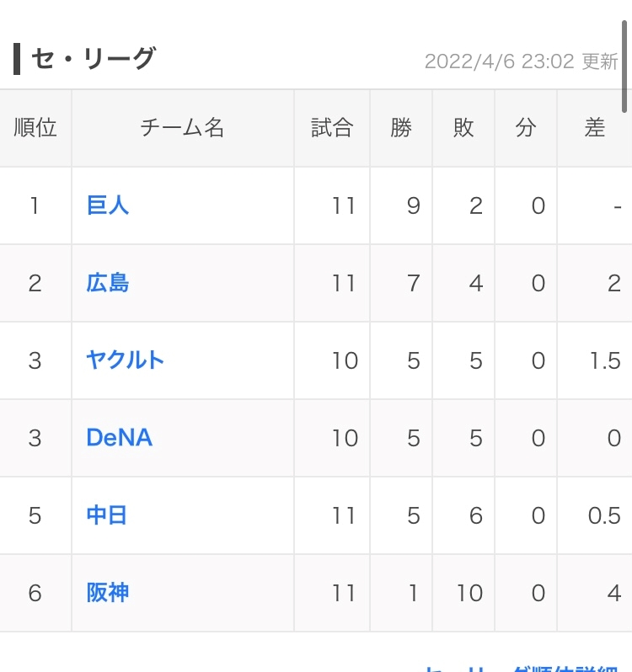
Task: Open the DeNA team link
Action: pyautogui.click(x=120, y=438)
